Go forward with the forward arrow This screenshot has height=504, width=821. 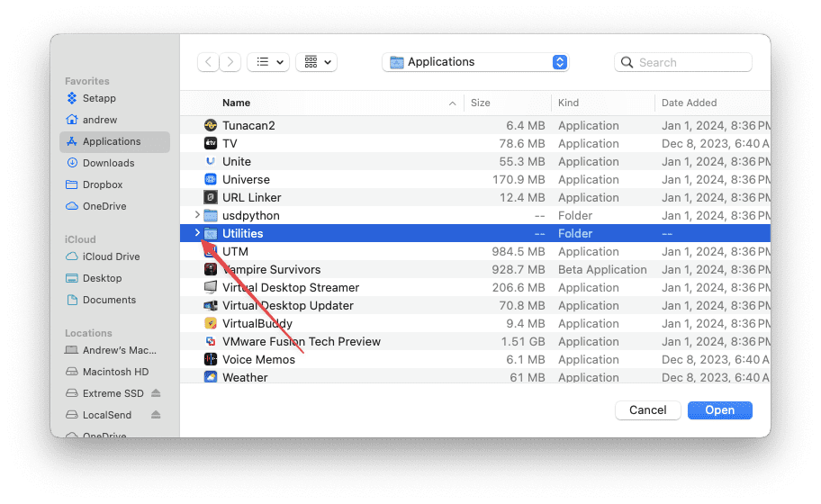tap(230, 62)
